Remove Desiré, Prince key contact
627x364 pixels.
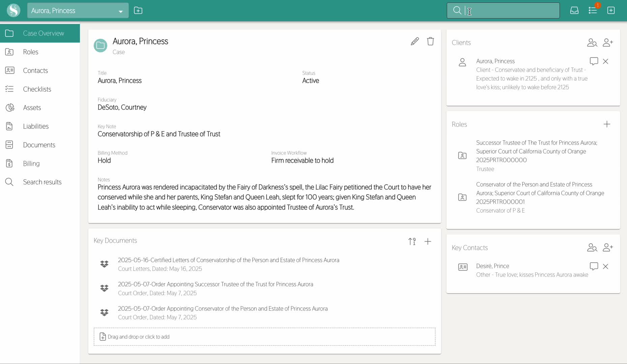[605, 266]
